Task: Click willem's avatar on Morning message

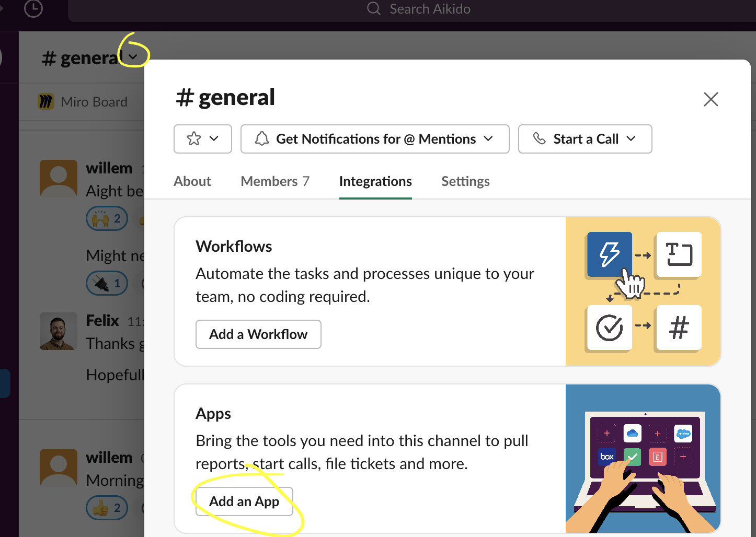Action: tap(59, 468)
